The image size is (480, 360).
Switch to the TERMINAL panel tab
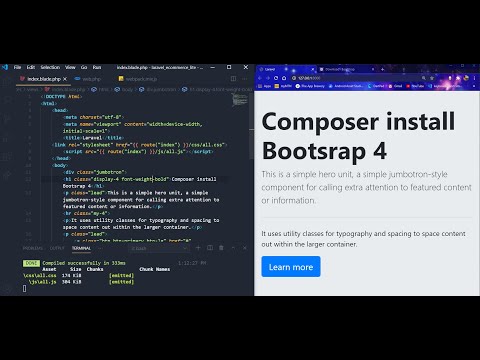(x=81, y=248)
